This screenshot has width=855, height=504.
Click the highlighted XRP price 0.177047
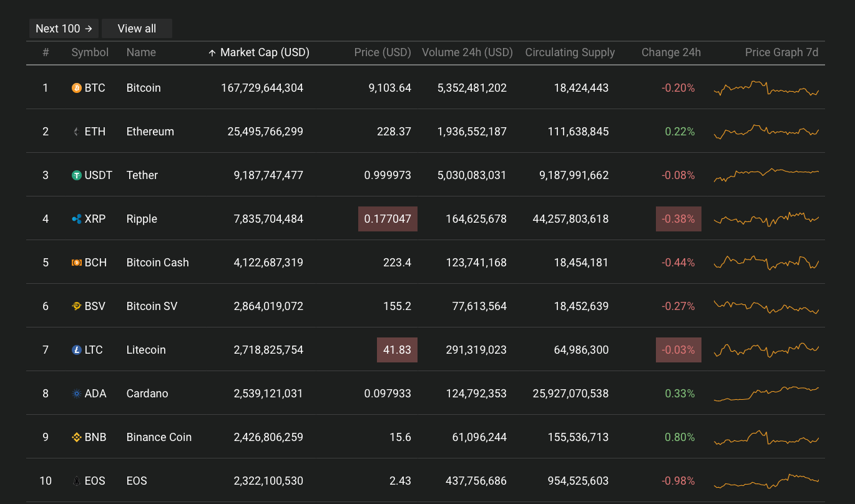(388, 219)
